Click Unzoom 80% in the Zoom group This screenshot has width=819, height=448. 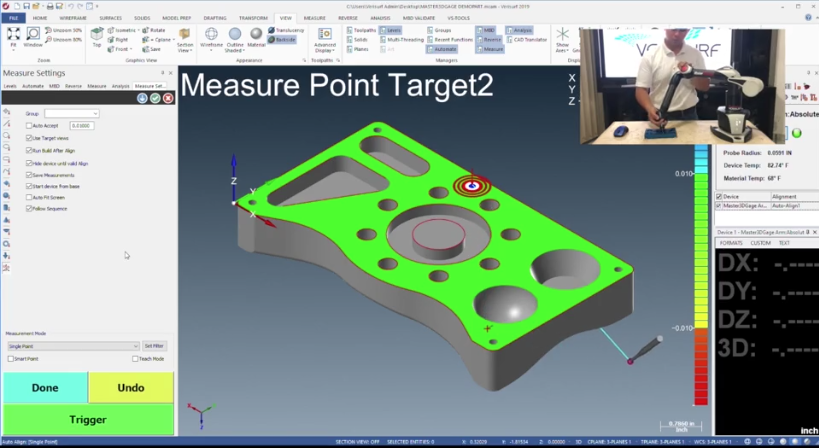pyautogui.click(x=63, y=39)
